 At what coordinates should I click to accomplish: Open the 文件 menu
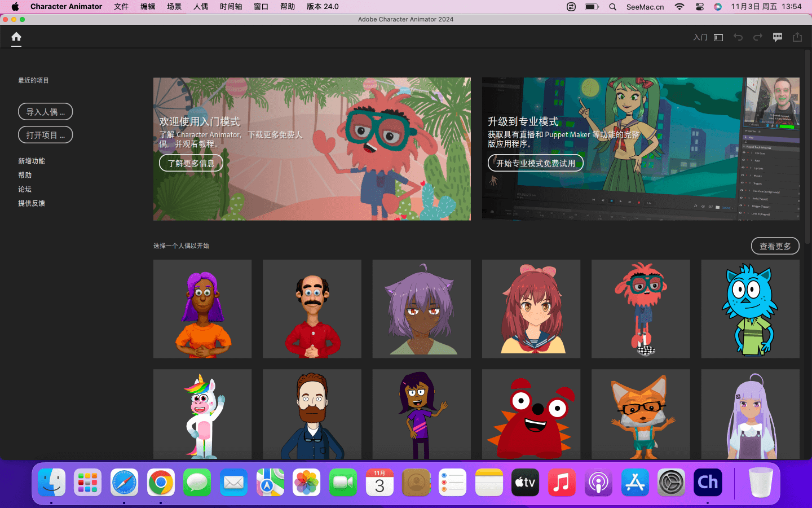point(121,7)
